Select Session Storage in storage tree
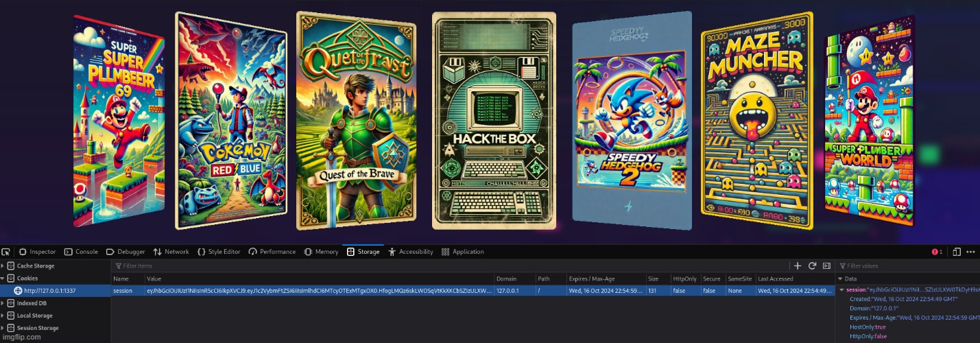This screenshot has height=343, width=980. pyautogui.click(x=37, y=328)
